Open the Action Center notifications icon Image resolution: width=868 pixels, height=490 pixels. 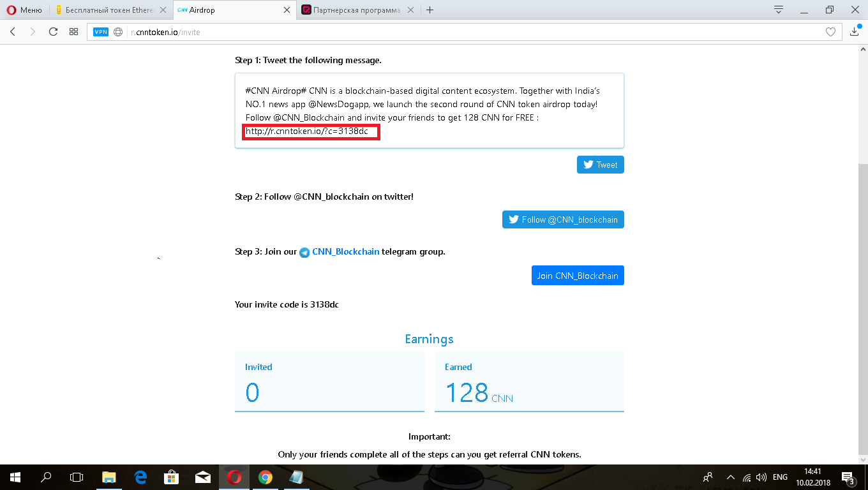point(849,477)
